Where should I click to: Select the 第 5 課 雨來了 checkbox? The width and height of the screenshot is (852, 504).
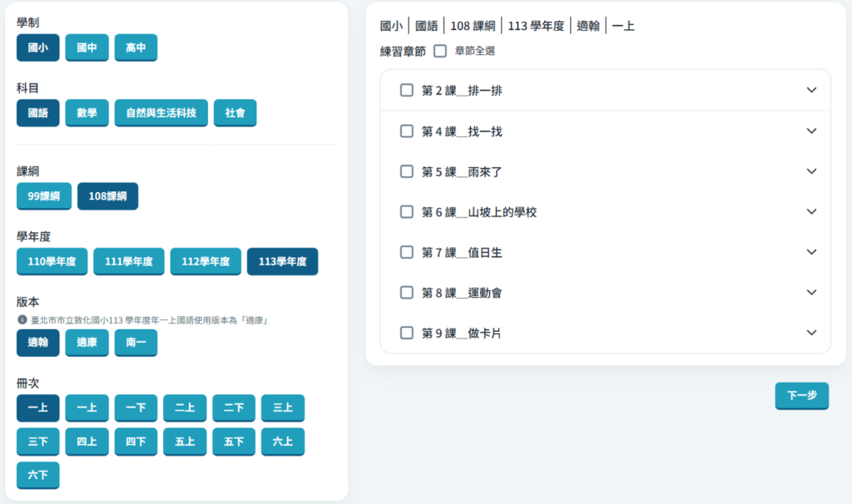point(407,171)
